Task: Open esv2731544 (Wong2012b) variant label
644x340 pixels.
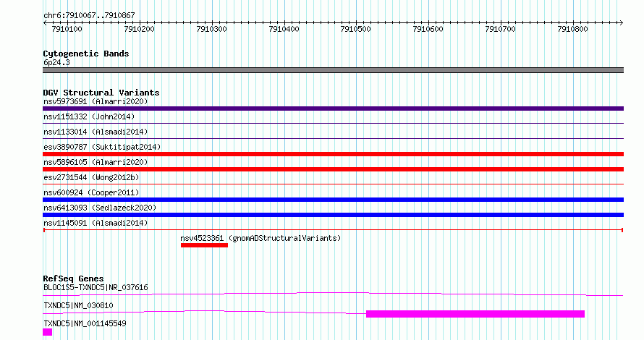Action: coord(91,177)
